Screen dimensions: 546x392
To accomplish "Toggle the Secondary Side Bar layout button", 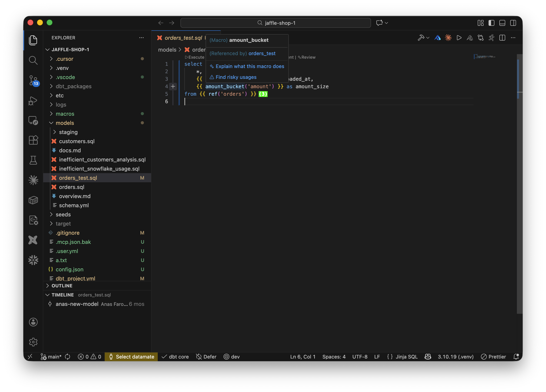I will click(x=513, y=23).
